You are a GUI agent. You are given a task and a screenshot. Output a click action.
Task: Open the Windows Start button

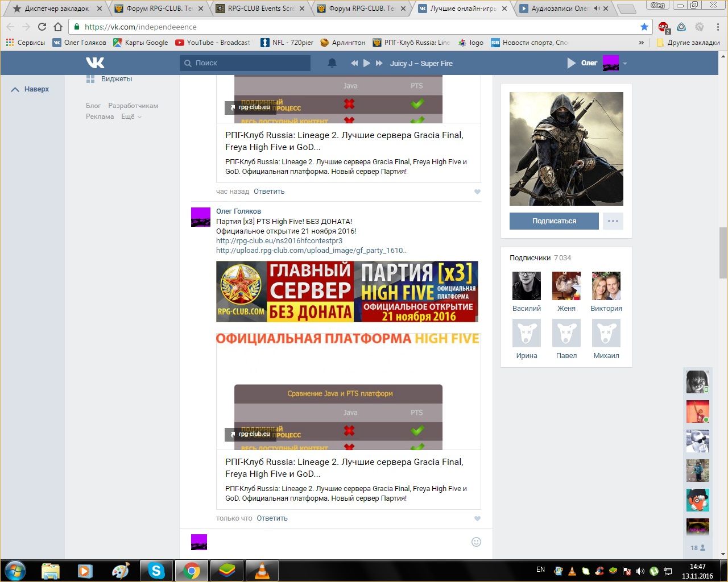pyautogui.click(x=15, y=571)
